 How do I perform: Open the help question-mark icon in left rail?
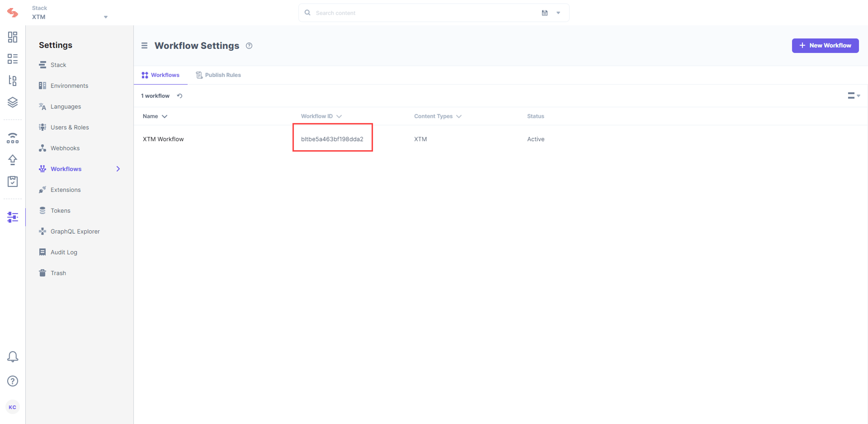point(12,381)
